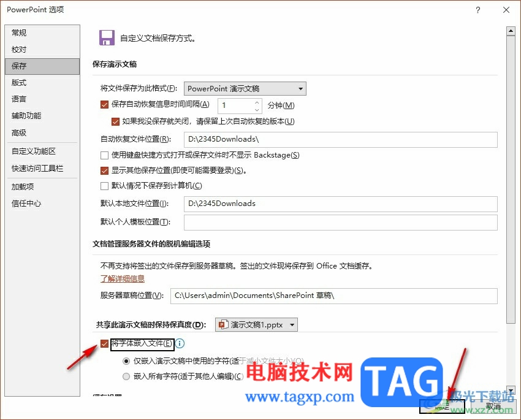This screenshot has height=420, width=521.
Task: Open the 常规 options category
Action: click(42, 33)
